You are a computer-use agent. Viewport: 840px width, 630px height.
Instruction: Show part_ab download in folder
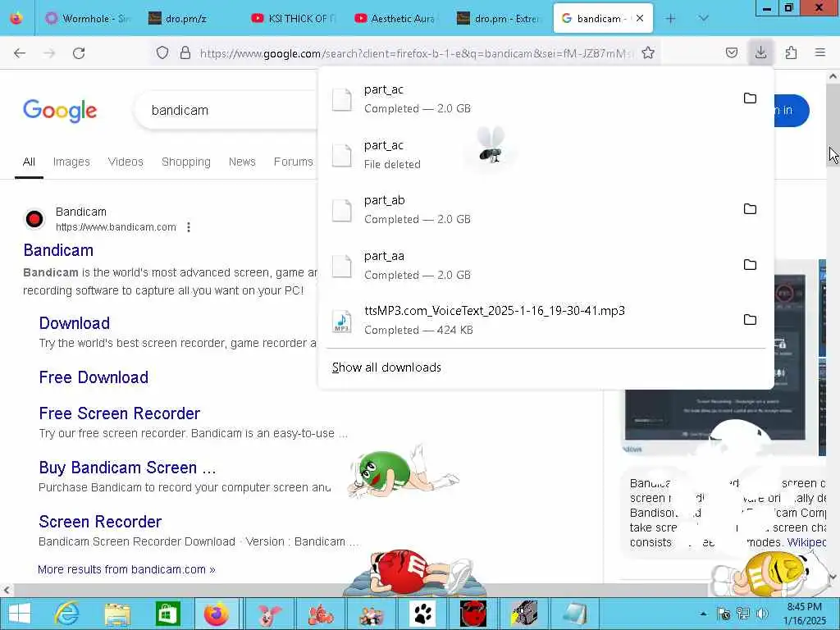tap(750, 209)
